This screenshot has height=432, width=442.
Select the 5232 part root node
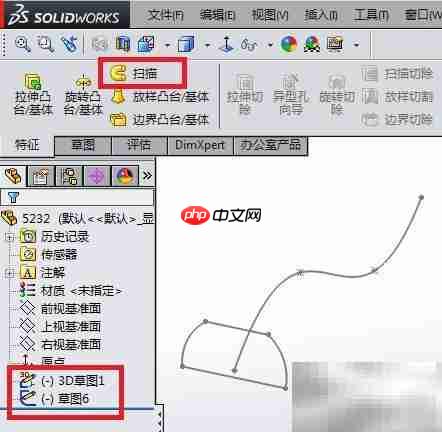[78, 219]
